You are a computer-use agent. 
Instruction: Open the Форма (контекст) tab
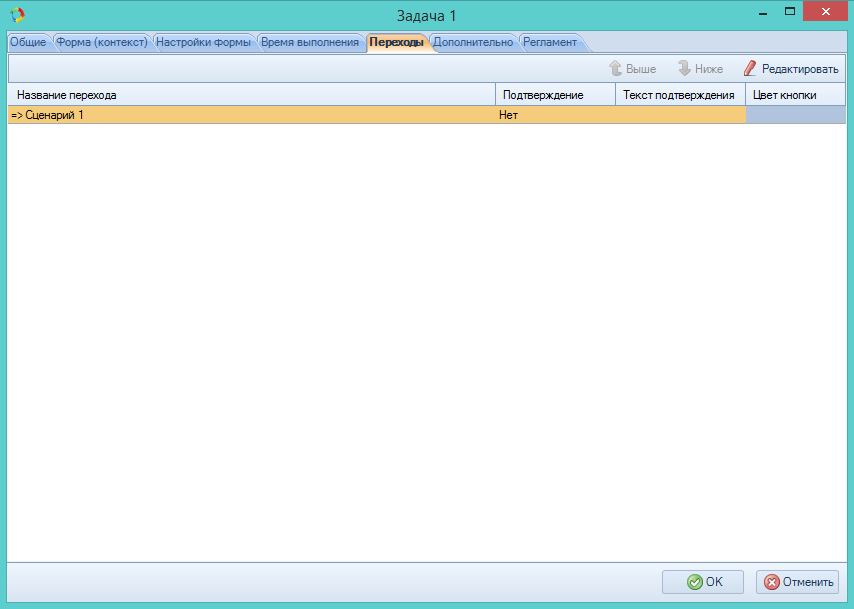(102, 42)
